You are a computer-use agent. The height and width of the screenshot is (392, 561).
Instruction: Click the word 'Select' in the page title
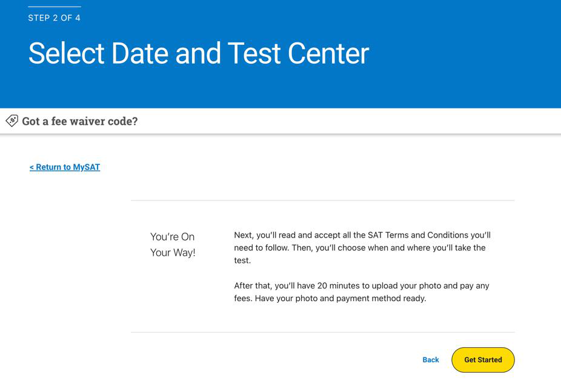point(67,53)
